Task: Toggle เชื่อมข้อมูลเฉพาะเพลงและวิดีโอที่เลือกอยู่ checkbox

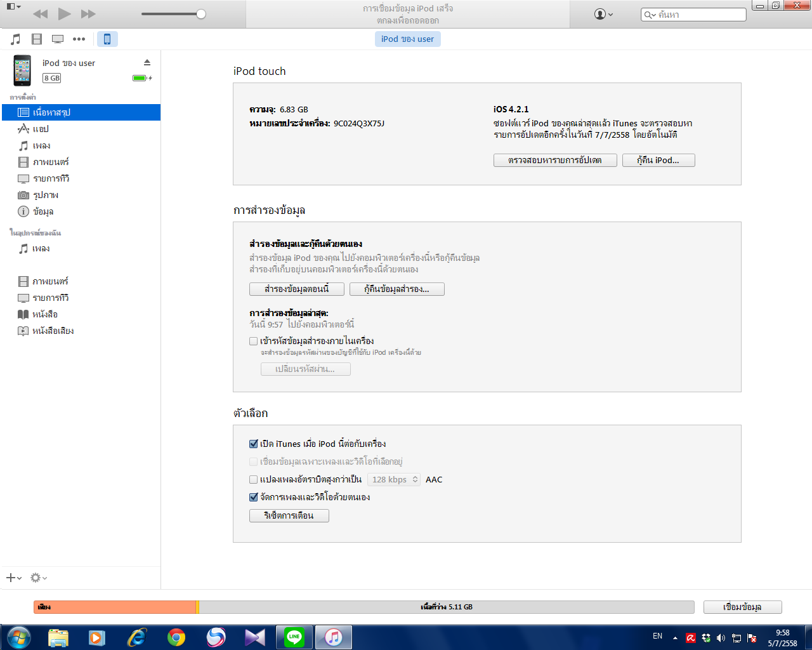Action: (x=254, y=462)
